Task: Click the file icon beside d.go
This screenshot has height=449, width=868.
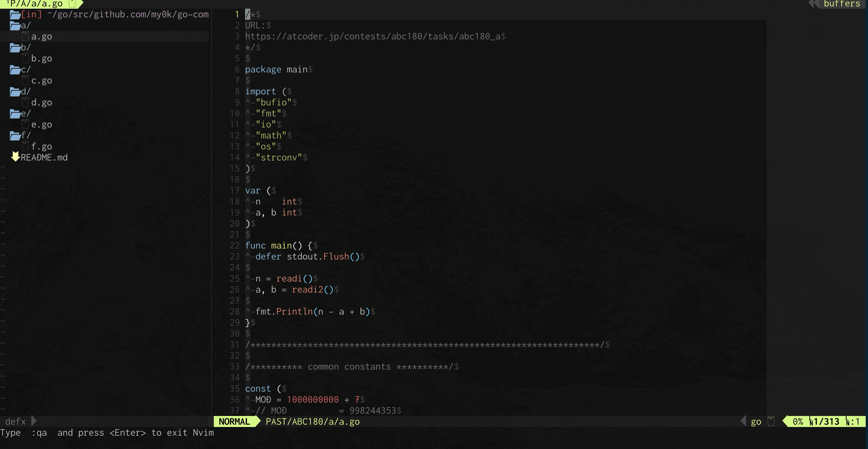Action: point(25,102)
